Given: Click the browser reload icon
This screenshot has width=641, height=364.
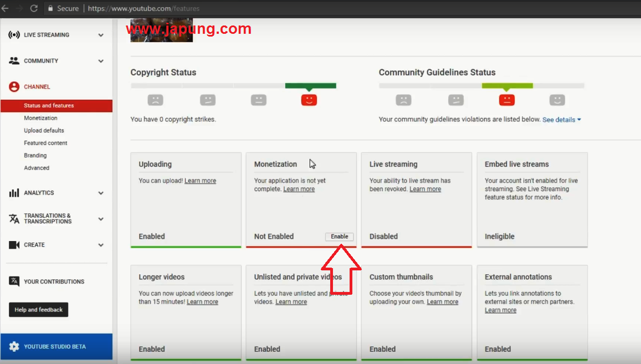Looking at the screenshot, I should (x=34, y=8).
